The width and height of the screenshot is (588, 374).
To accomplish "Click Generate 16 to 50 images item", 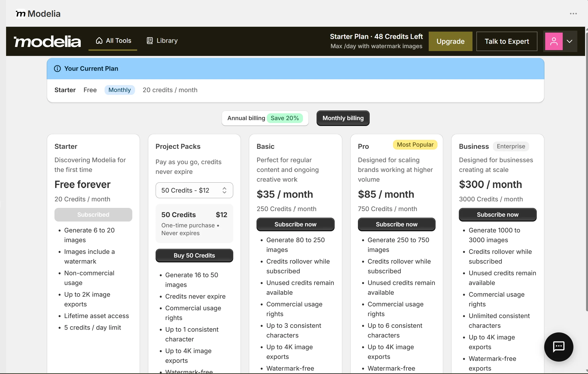I will (191, 280).
